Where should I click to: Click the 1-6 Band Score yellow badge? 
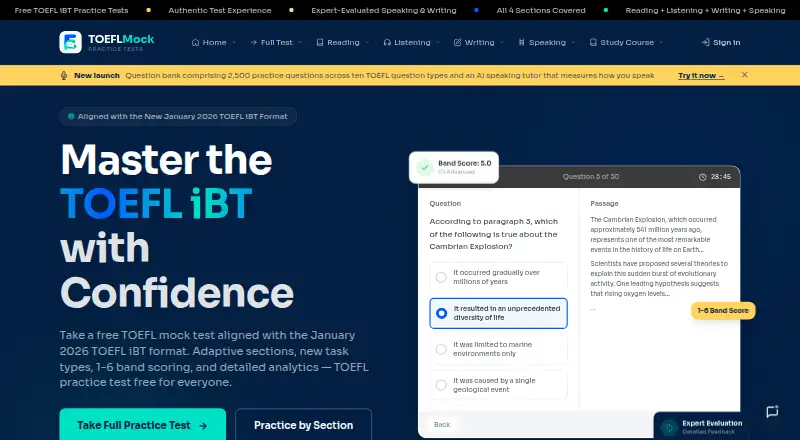[723, 310]
